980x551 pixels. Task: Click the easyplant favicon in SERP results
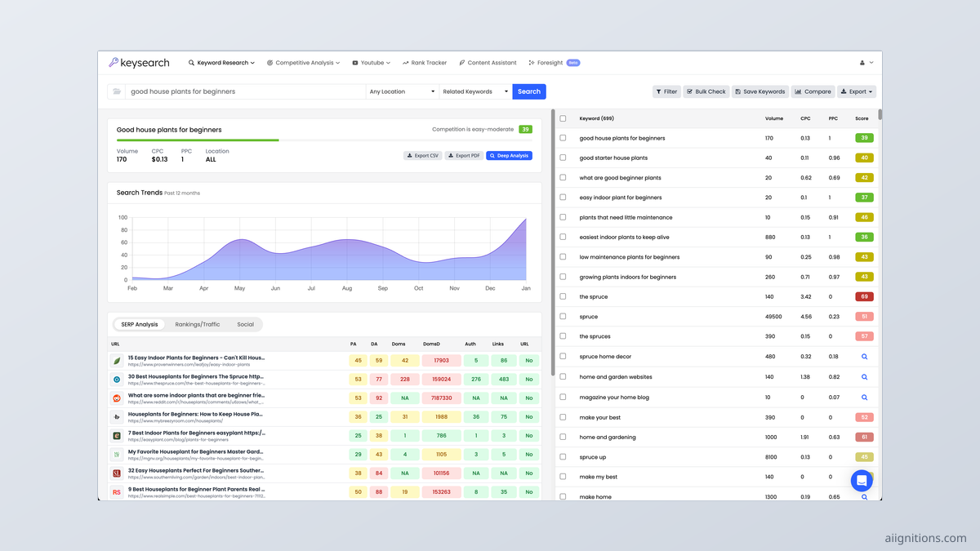tap(117, 436)
